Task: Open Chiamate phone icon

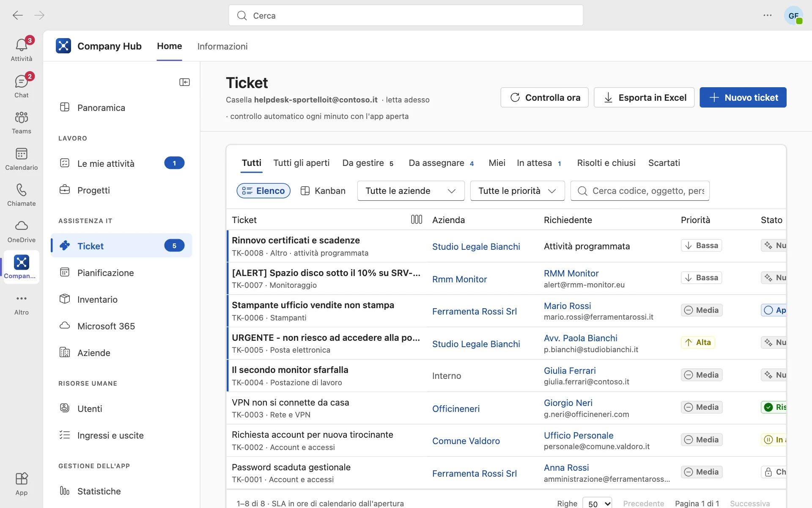Action: pyautogui.click(x=21, y=194)
